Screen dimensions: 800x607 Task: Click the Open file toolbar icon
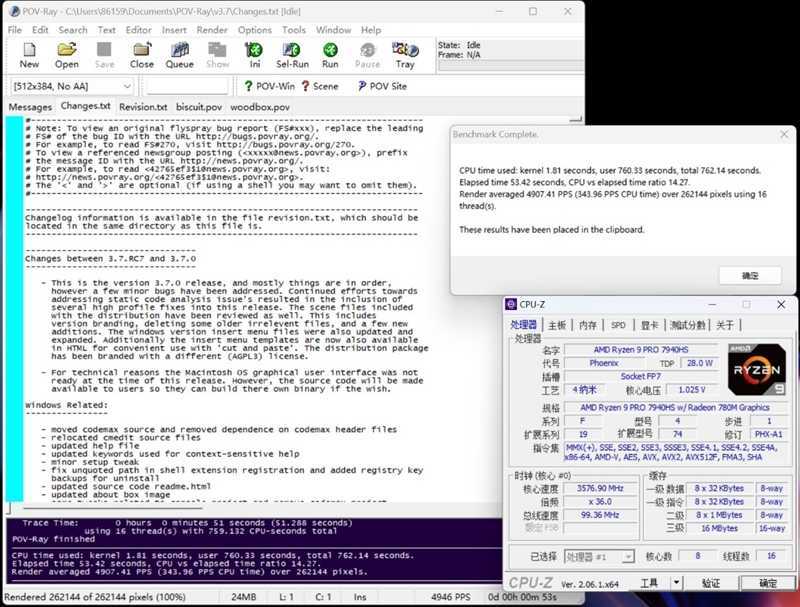(67, 55)
